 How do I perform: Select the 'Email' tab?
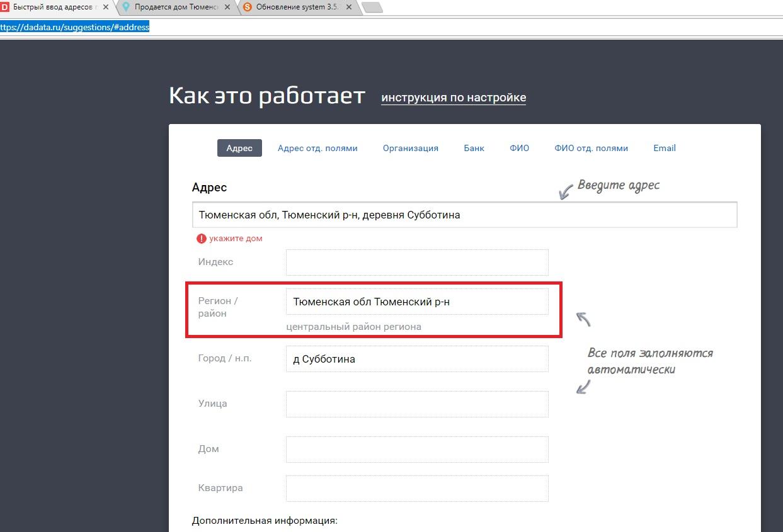(x=664, y=148)
